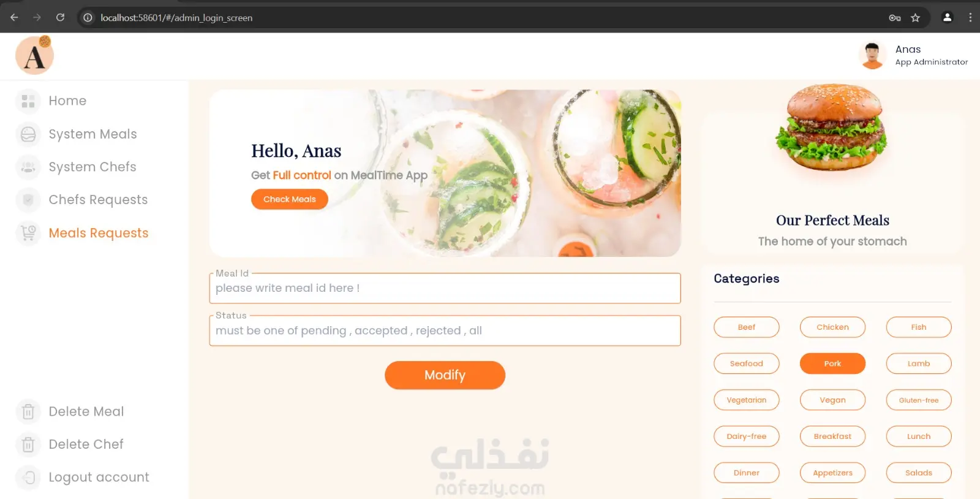
Task: Choose the Gluten-free category chip
Action: click(919, 400)
